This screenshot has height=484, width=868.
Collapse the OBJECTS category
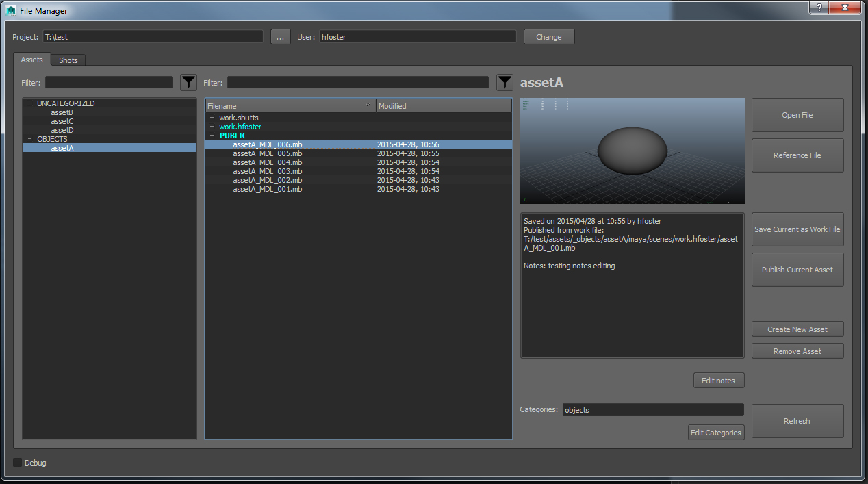30,139
